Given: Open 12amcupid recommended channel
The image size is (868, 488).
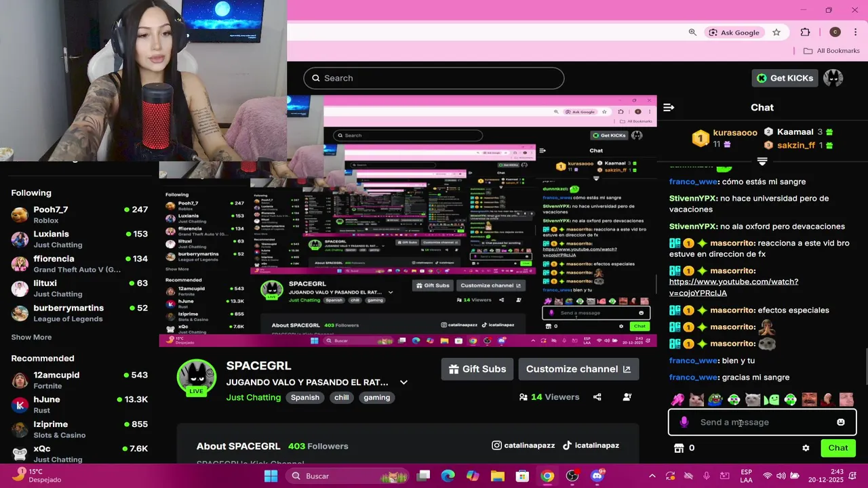Looking at the screenshot, I should coord(79,380).
